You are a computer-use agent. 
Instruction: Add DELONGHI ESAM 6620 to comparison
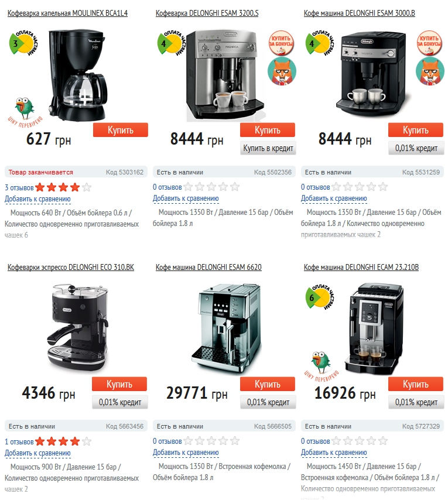(186, 453)
